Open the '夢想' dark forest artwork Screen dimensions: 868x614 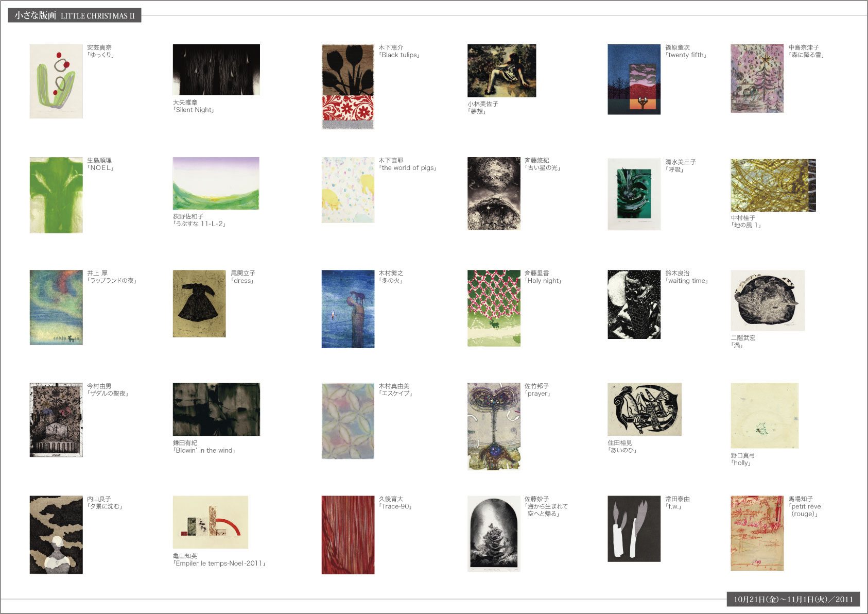(501, 71)
